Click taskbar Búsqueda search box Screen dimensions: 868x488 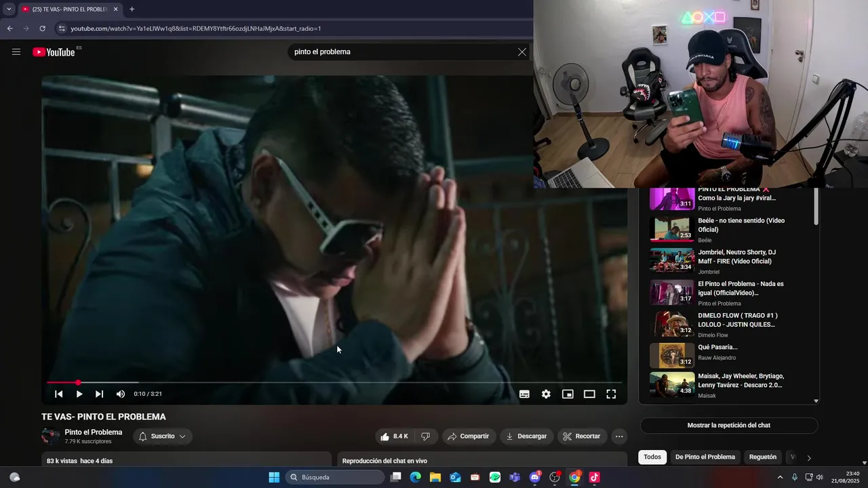335,477
